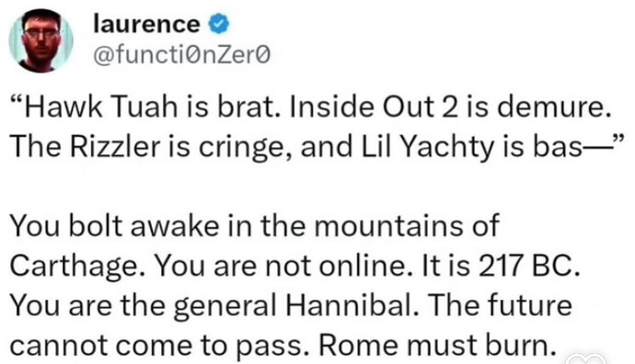Click the word "Carthage"
635x364 pixels.
pyautogui.click(x=75, y=267)
